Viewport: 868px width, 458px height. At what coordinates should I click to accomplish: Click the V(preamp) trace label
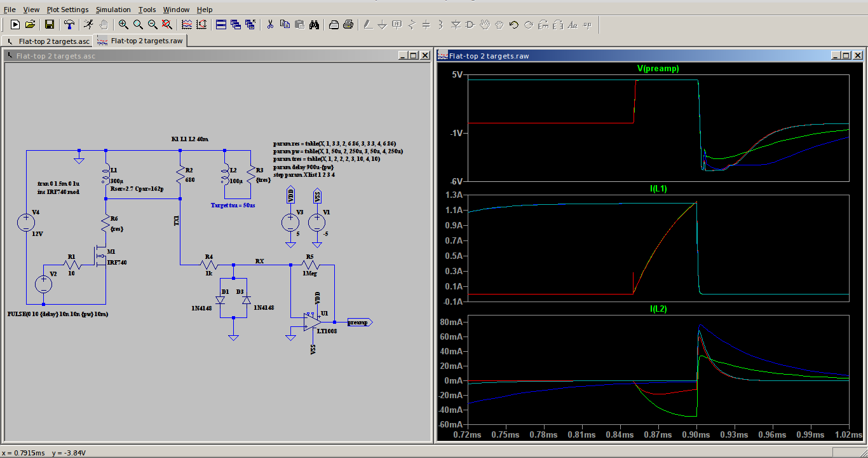point(658,69)
